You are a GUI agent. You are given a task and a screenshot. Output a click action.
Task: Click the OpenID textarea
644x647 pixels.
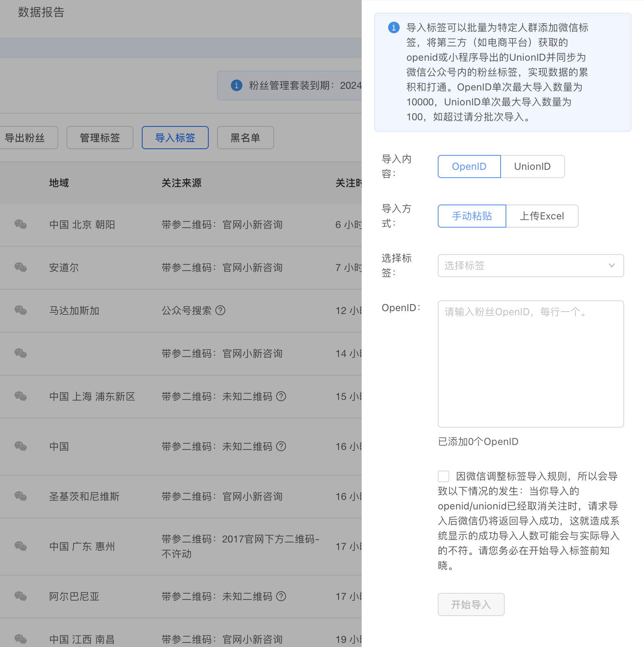click(531, 364)
